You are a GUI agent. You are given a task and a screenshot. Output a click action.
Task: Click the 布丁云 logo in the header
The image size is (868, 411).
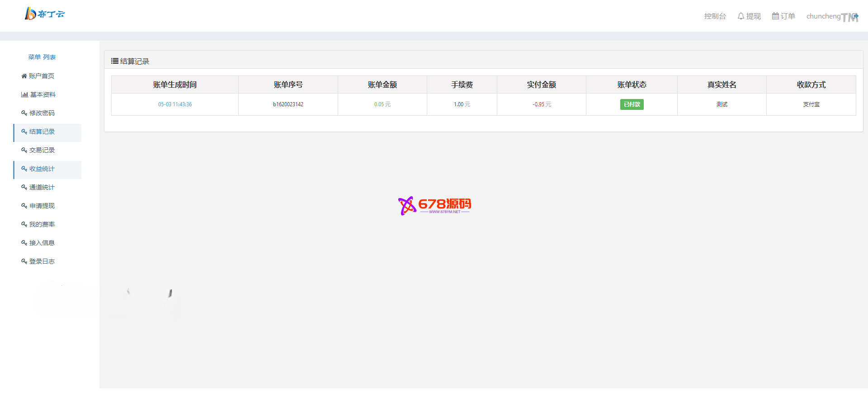click(x=44, y=14)
